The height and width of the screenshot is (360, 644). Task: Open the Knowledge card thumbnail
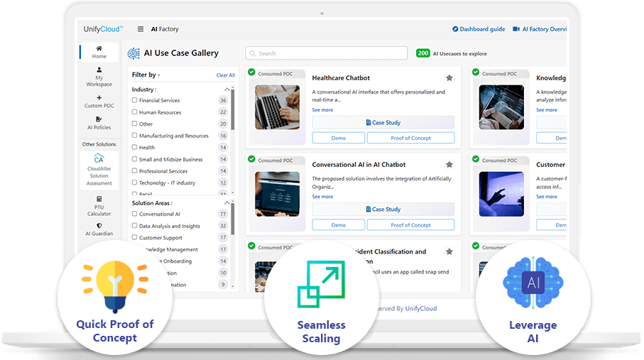click(501, 107)
